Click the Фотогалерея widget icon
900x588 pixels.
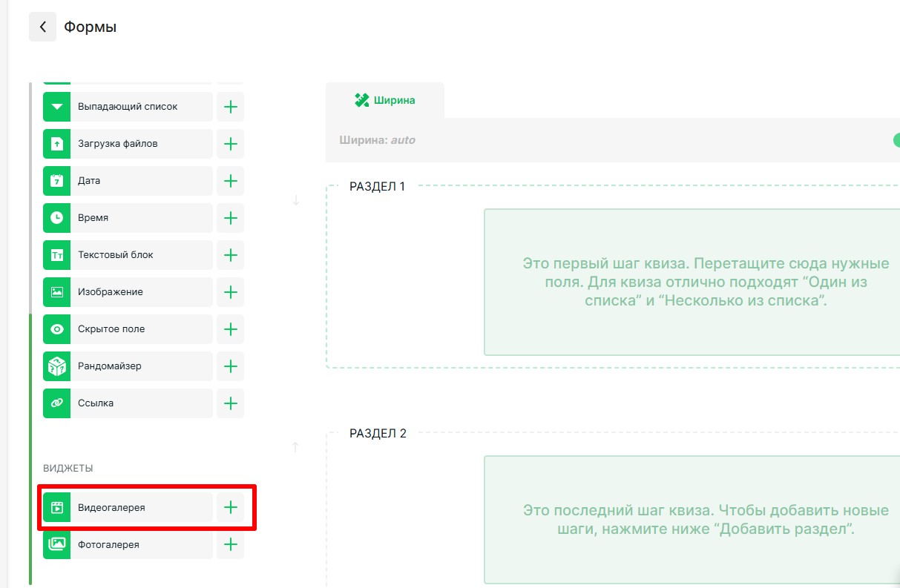tap(56, 544)
